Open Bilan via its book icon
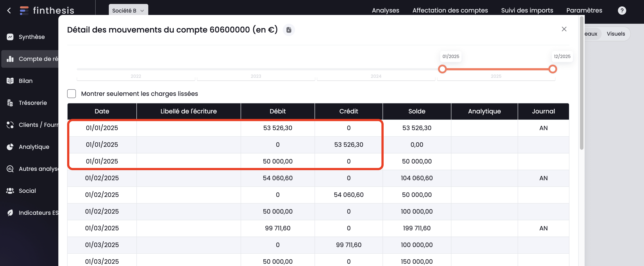The image size is (644, 266). point(10,81)
